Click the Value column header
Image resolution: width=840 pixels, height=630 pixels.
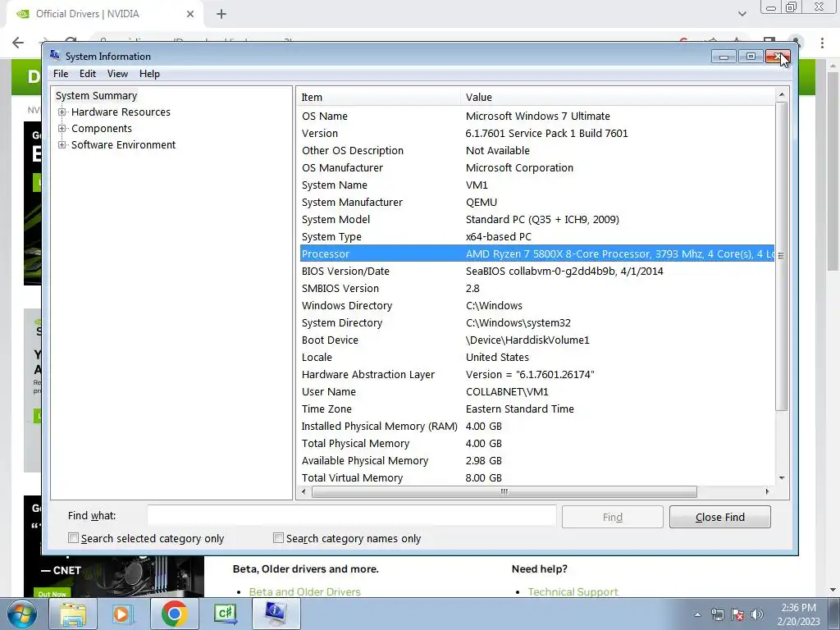[x=617, y=97]
